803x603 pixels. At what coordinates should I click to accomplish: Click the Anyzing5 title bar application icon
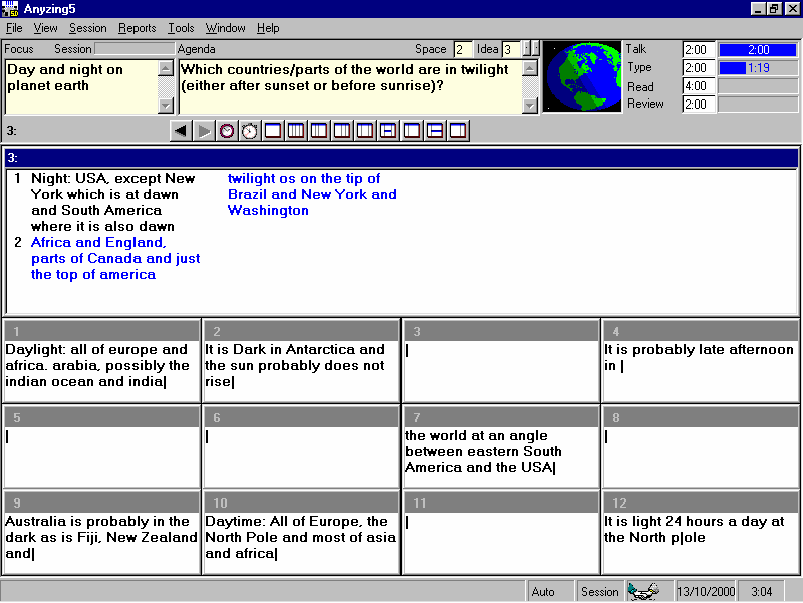click(10, 9)
